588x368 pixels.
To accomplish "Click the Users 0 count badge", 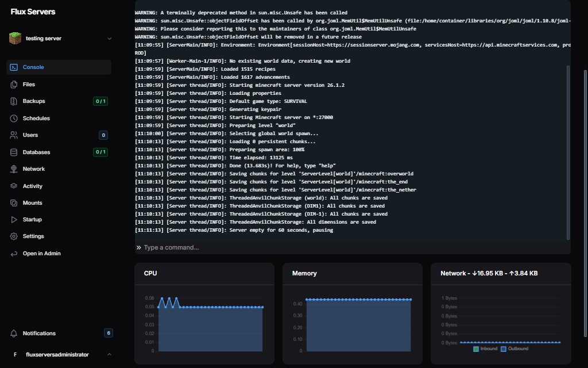I will [x=103, y=135].
